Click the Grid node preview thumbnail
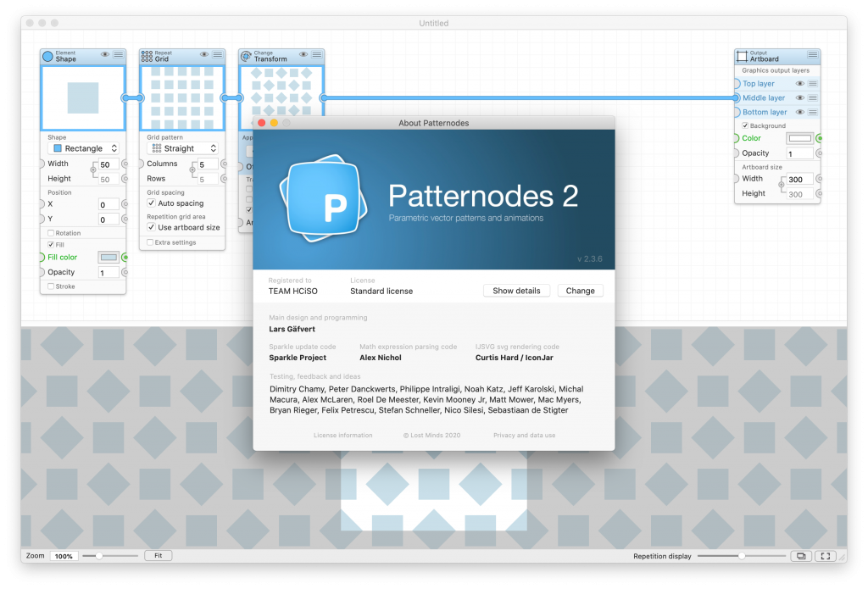 182,98
